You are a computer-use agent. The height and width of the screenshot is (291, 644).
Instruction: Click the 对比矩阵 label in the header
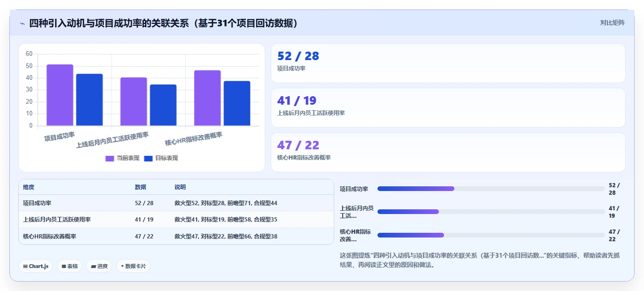click(x=612, y=23)
